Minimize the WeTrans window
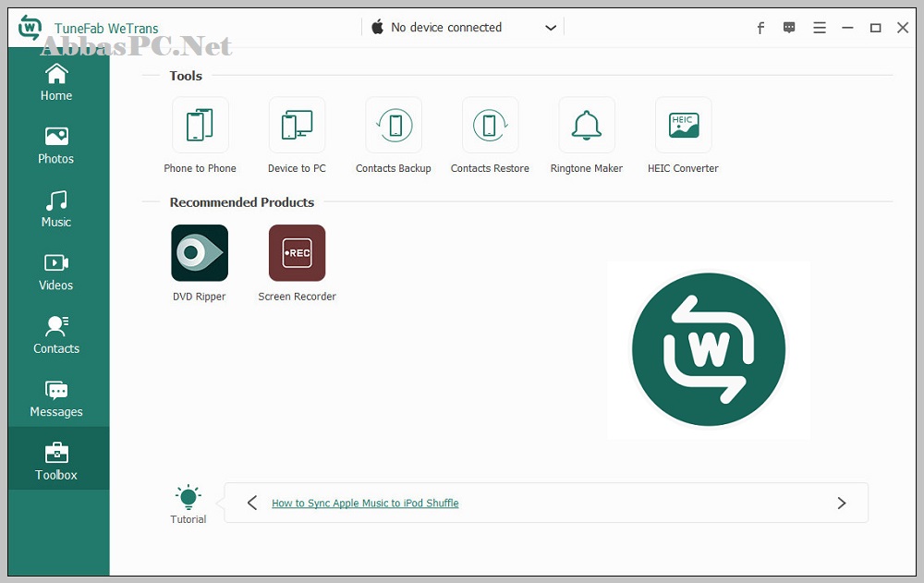The width and height of the screenshot is (924, 583). 847,28
